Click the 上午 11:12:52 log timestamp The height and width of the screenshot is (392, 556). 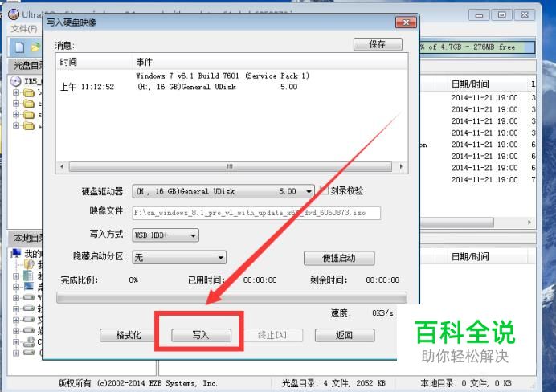pos(88,87)
